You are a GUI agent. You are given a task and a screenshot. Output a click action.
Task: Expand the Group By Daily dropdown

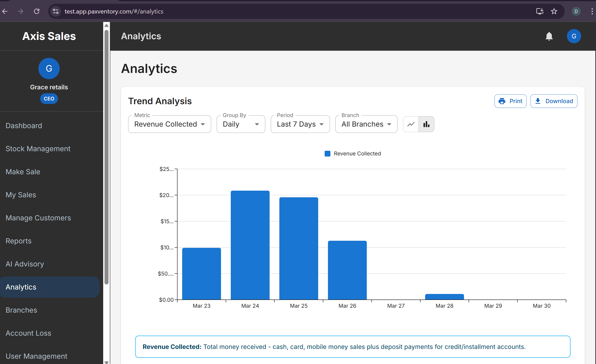(x=241, y=124)
